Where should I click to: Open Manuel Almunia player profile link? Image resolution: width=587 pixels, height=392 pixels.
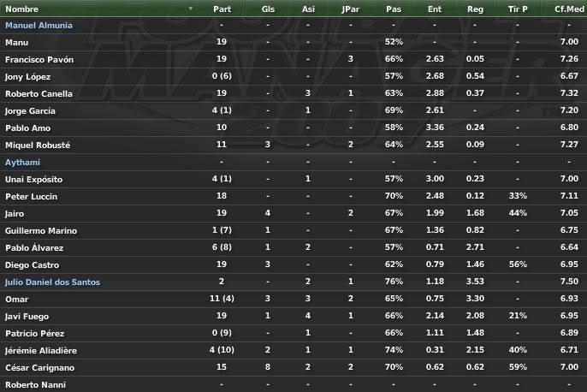(x=39, y=26)
